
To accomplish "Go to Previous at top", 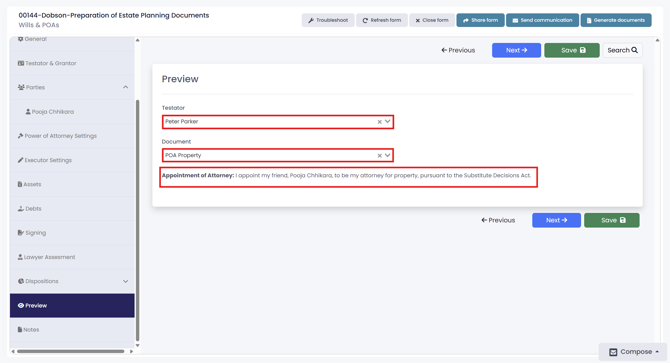I will (x=458, y=50).
